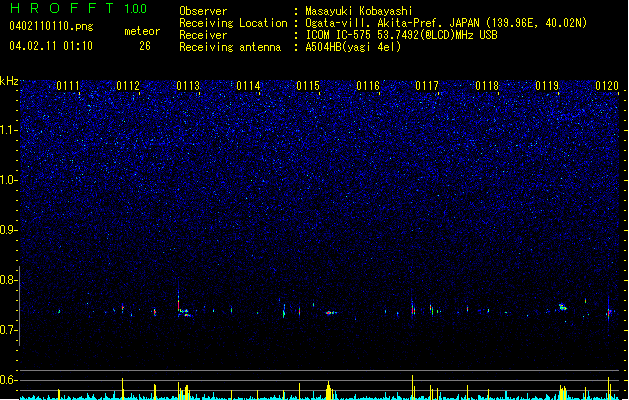
Task: Click the 0119 time marker
Action: tap(547, 86)
